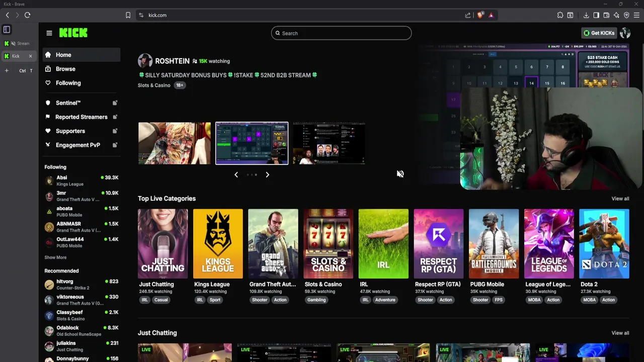644x362 pixels.
Task: View all Just Chatting streams
Action: [620, 333]
